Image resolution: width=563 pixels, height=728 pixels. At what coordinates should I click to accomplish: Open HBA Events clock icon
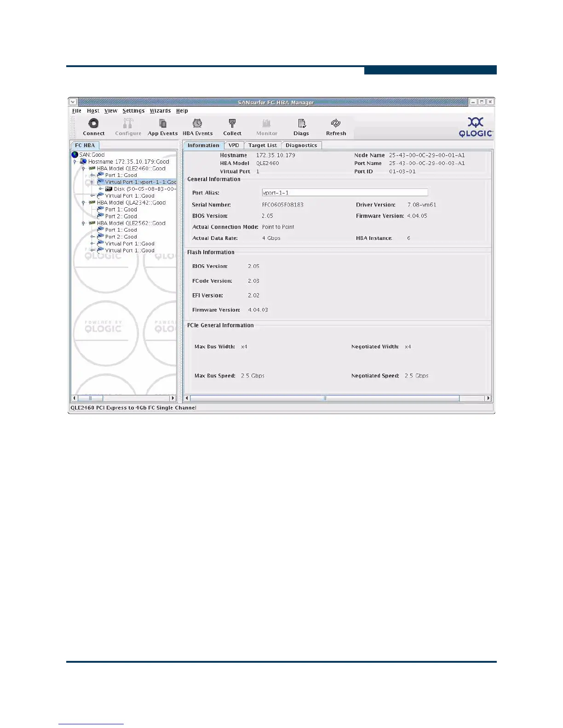(197, 123)
